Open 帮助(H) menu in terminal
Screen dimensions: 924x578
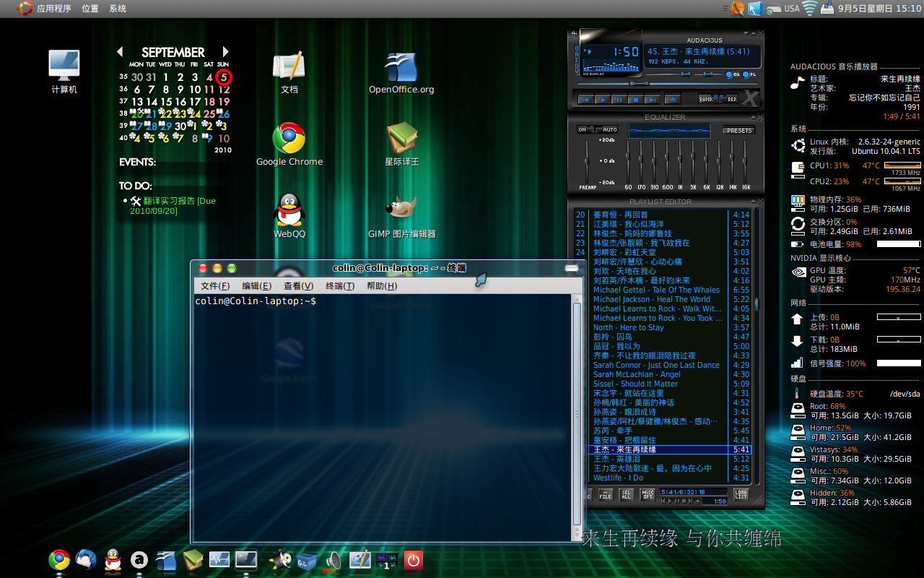point(382,286)
